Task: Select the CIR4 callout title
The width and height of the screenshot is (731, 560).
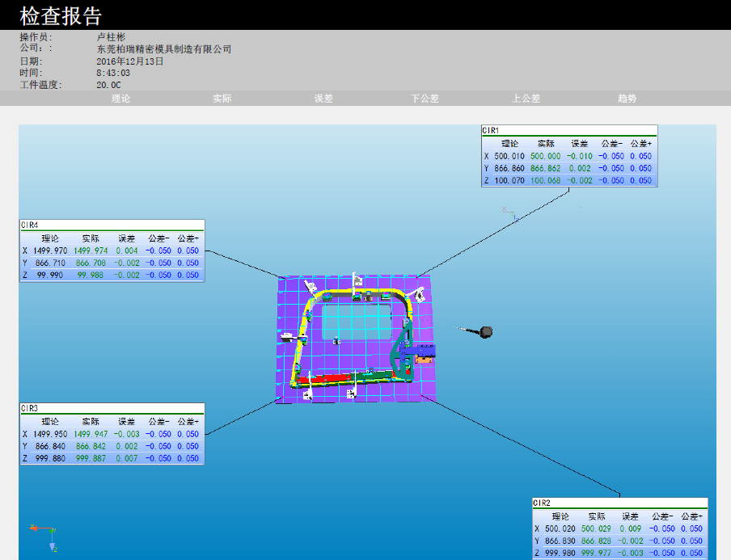Action: click(30, 225)
